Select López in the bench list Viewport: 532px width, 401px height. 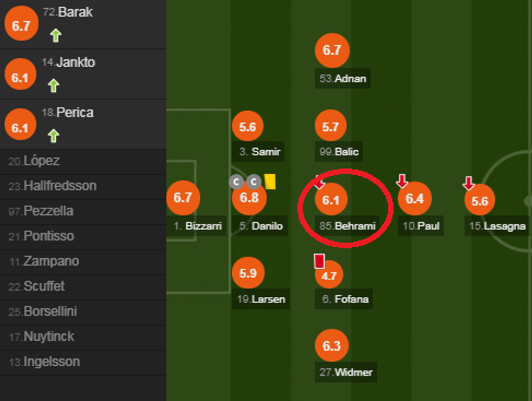(x=34, y=161)
